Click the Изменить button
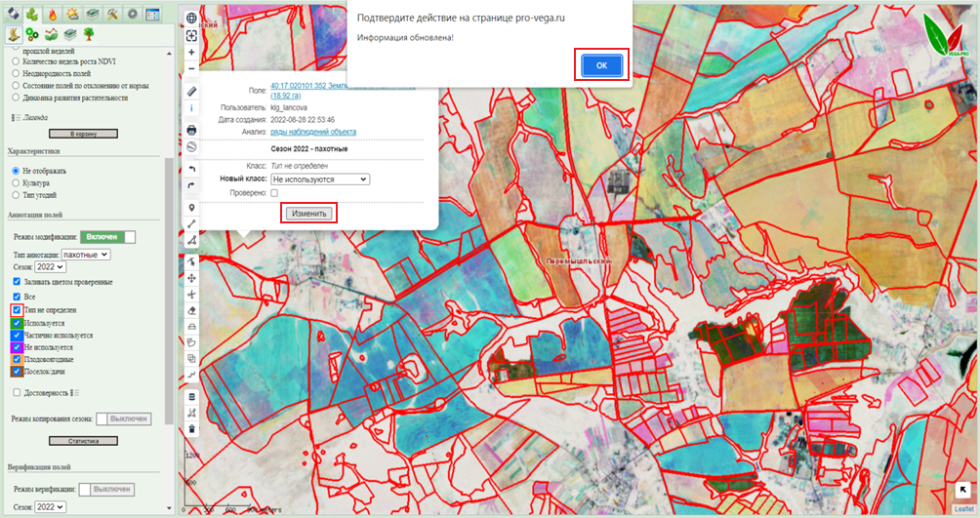980x518 pixels. [309, 213]
